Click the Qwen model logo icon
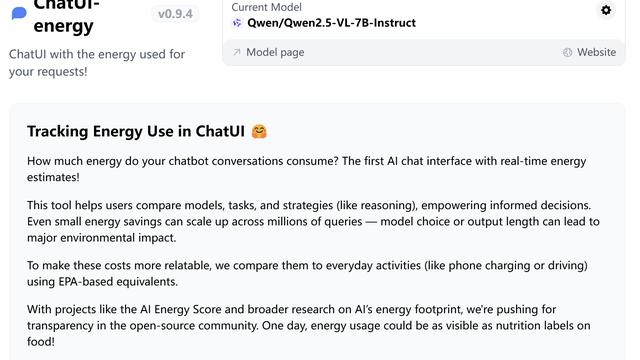The image size is (640, 360). (x=237, y=23)
